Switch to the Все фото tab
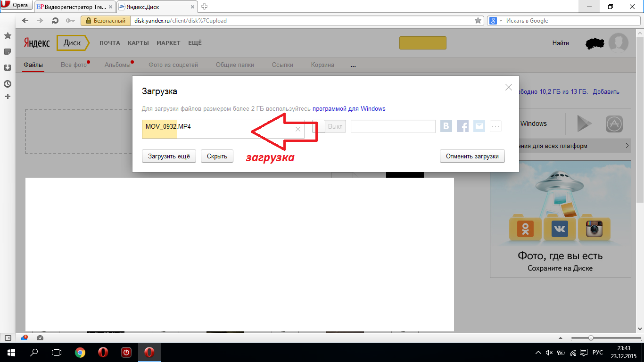This screenshot has width=644, height=362. point(74,65)
